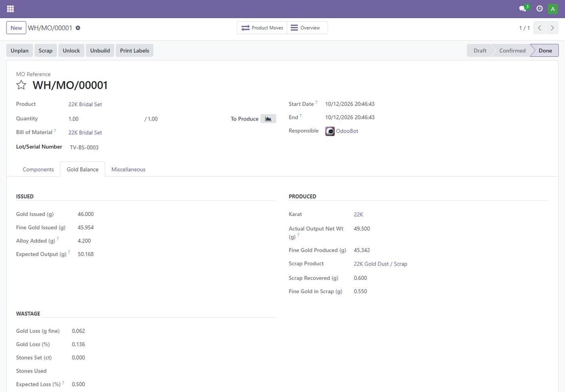565x392 pixels.
Task: Open lot TV-BS-0003 link
Action: [x=84, y=148]
